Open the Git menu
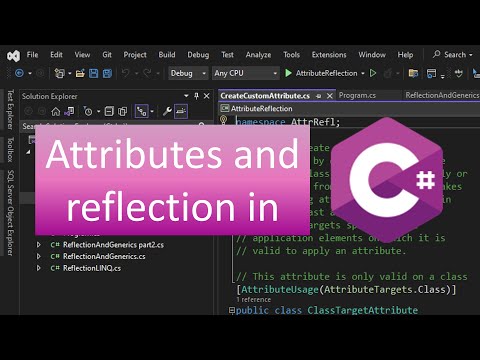The image size is (480, 360). (107, 55)
